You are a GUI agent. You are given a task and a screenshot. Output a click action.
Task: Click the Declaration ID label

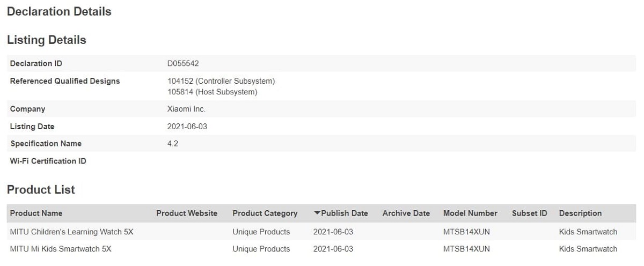(x=36, y=64)
